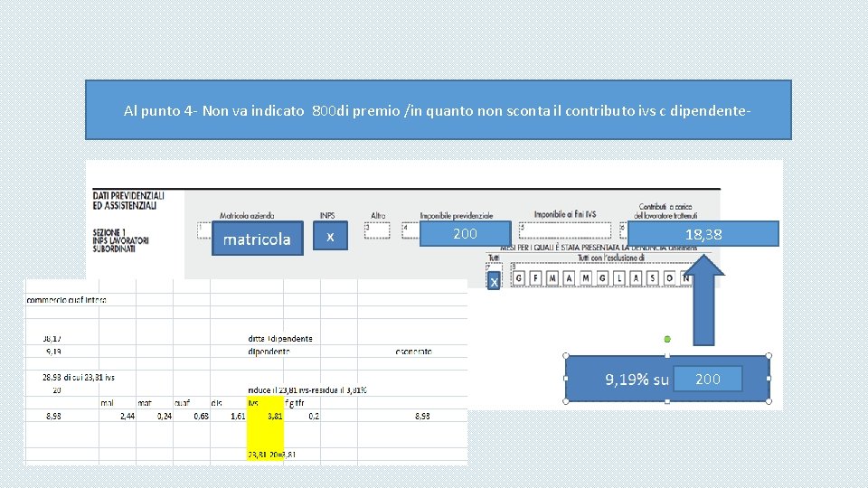This screenshot has height=488, width=868.
Task: Select the yellow 'ivs' header cell
Action: point(265,403)
